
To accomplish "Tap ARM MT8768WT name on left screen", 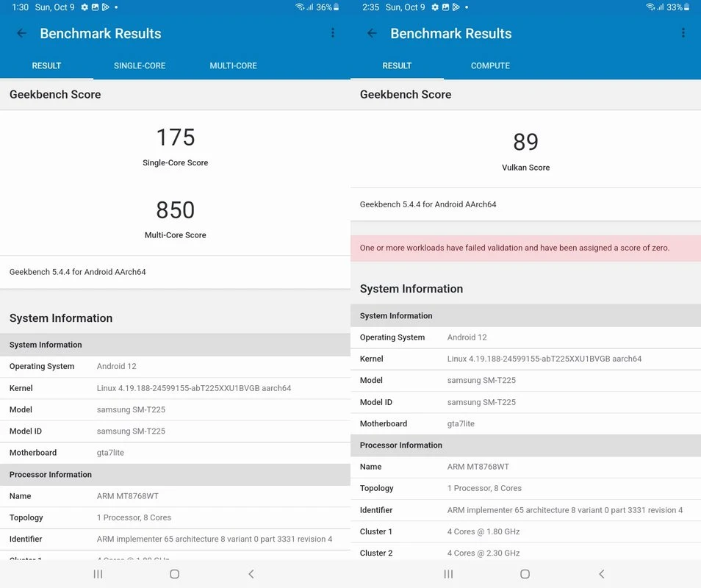I will [128, 496].
